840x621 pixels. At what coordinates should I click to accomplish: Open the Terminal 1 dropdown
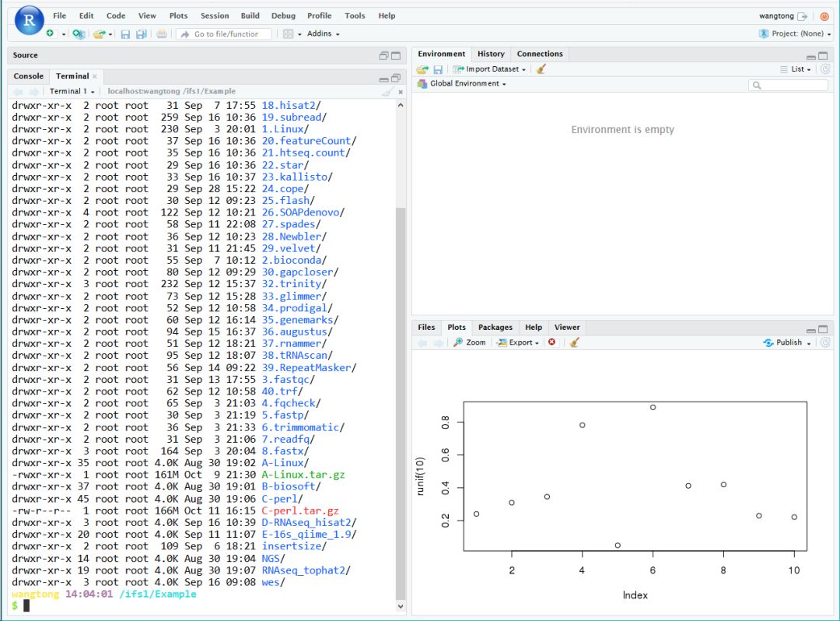[x=72, y=91]
